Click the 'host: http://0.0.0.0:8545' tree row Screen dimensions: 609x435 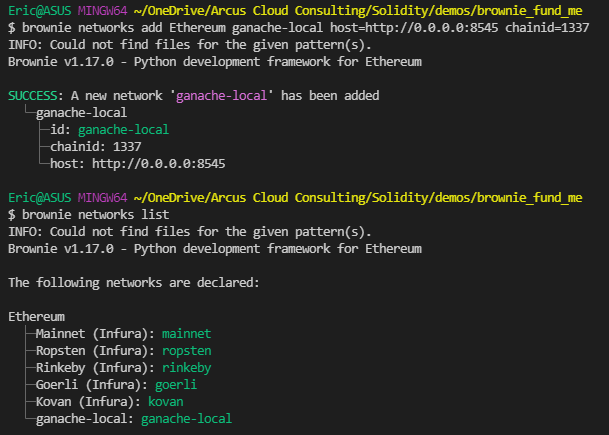pos(137,164)
